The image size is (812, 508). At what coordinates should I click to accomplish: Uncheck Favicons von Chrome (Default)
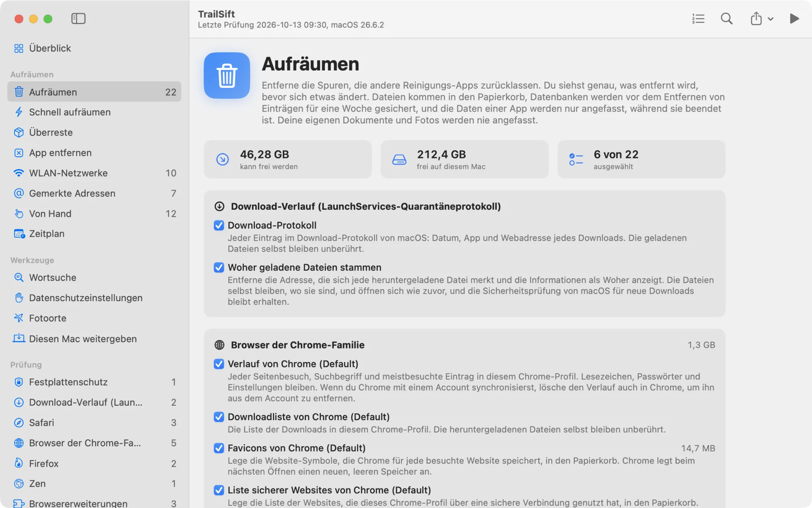point(219,448)
